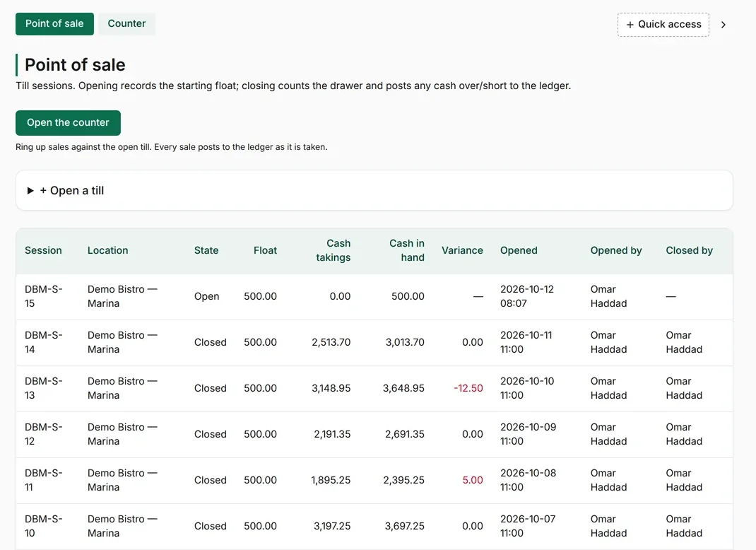756x550 pixels.
Task: Click Closed by Omar Haddad in DBM-S-14 row
Action: (x=684, y=342)
